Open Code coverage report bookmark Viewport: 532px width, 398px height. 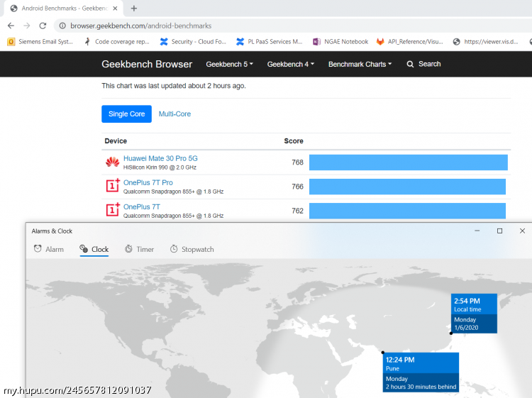point(117,42)
